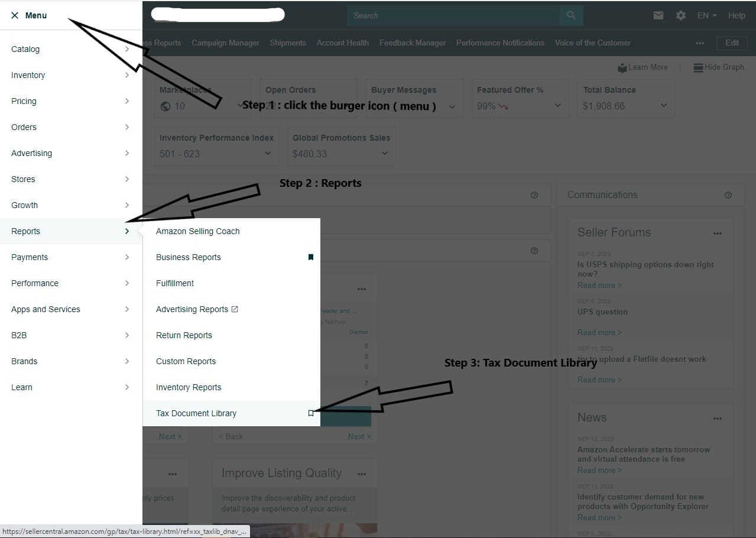This screenshot has height=538, width=756.
Task: Click the Help link in the header
Action: (736, 16)
